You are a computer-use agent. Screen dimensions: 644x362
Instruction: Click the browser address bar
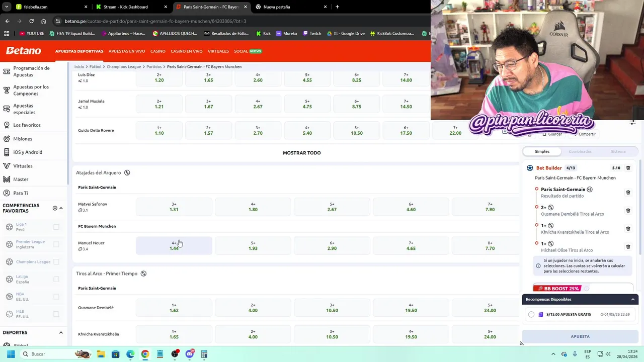tap(242, 21)
